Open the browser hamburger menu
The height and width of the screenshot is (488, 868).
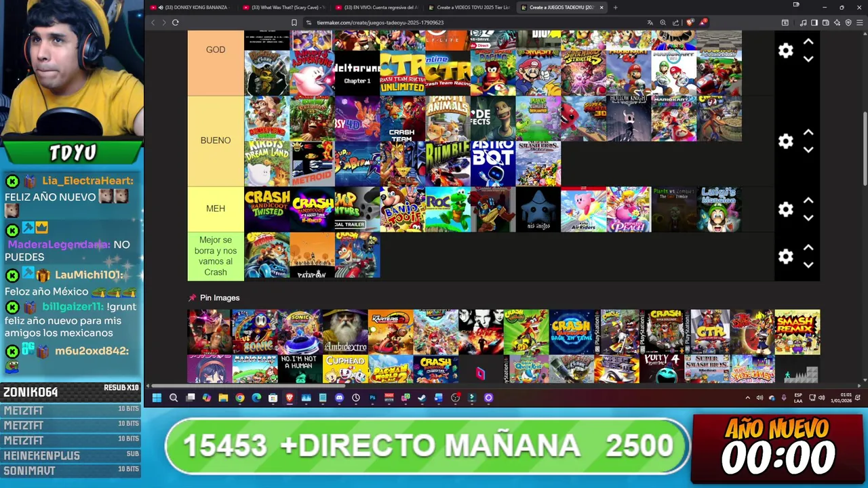[x=859, y=22]
